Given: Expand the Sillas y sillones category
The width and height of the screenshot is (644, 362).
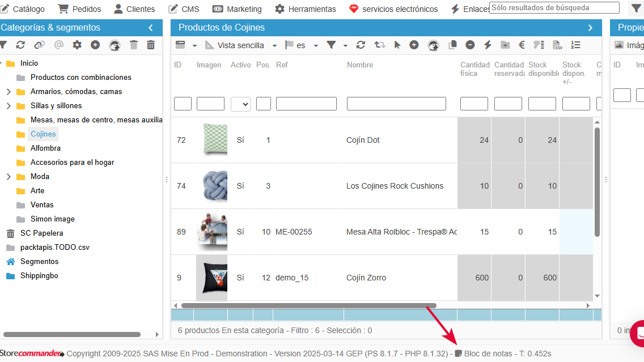Looking at the screenshot, I should click(9, 106).
